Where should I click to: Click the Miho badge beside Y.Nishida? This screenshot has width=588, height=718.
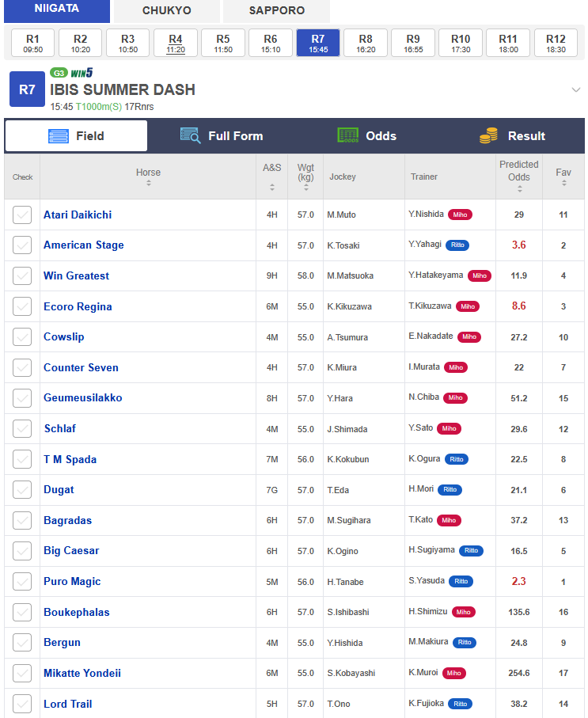pyautogui.click(x=460, y=215)
